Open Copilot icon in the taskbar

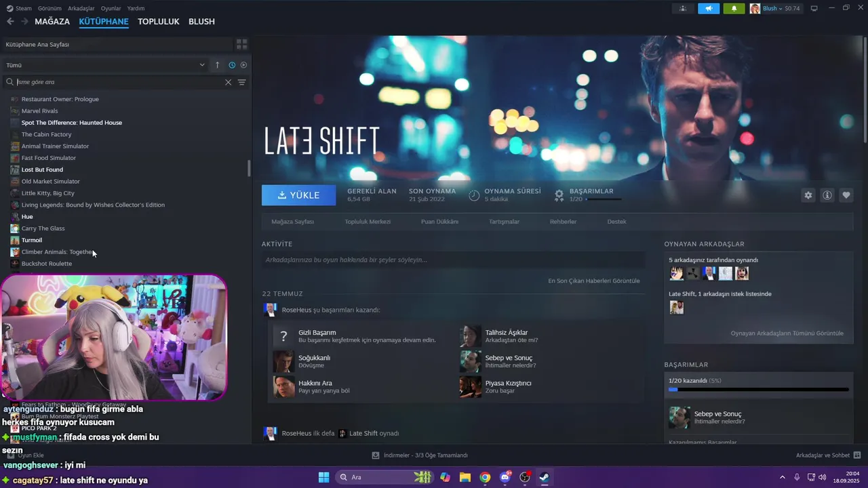(445, 477)
